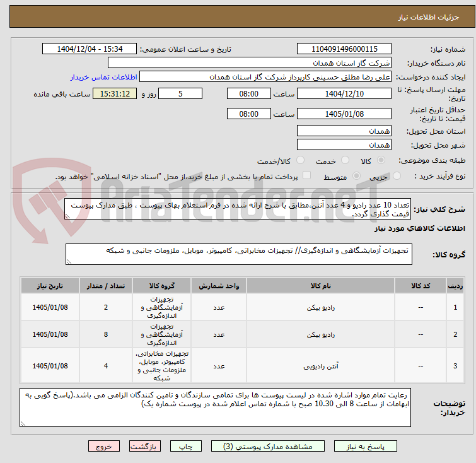This screenshot has width=476, height=463.
Task: Click the general description text area
Action: click(238, 209)
